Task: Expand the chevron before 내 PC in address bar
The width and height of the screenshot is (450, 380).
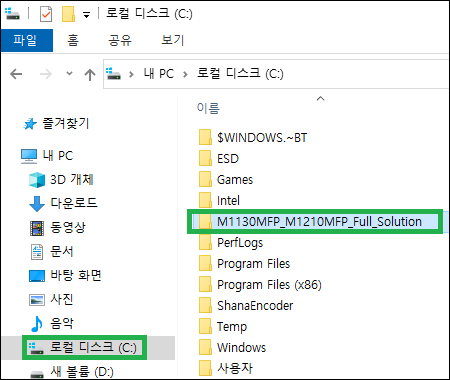Action: coord(131,74)
